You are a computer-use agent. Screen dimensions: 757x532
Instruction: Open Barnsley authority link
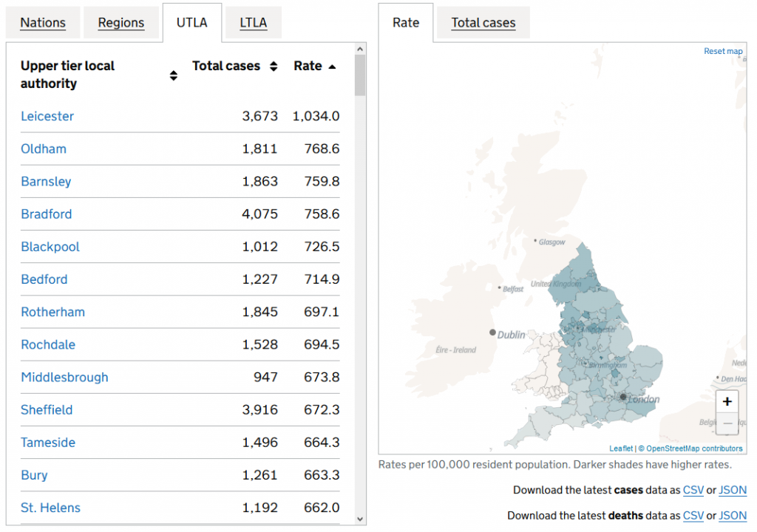click(x=46, y=182)
